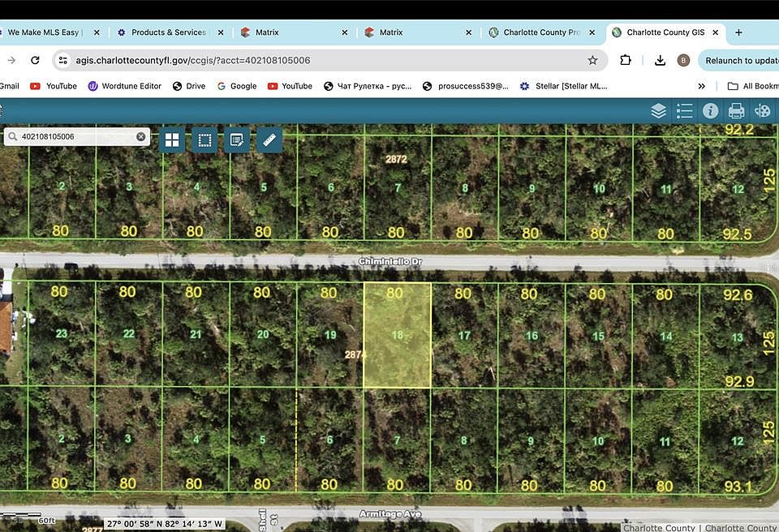Open the Gmail bookmark
The height and width of the screenshot is (532, 779).
9,86
